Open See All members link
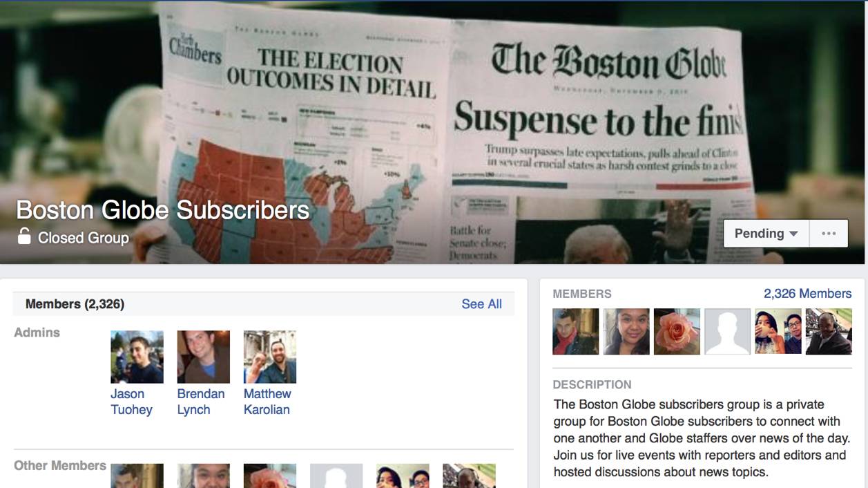The height and width of the screenshot is (488, 868). pos(481,304)
